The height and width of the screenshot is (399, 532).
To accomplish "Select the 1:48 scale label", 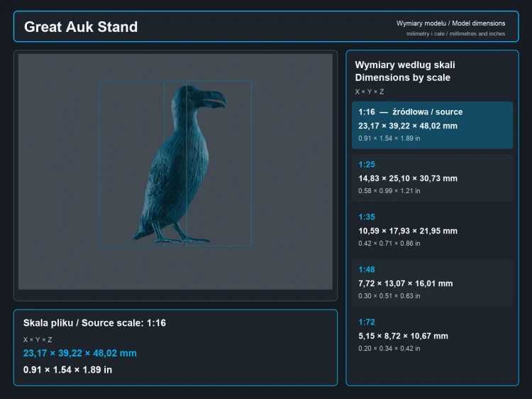I will (x=367, y=270).
